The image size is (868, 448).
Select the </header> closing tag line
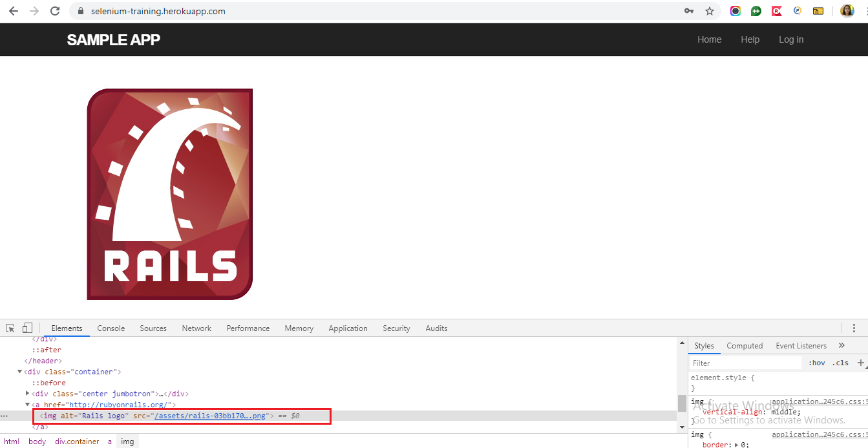pos(43,361)
